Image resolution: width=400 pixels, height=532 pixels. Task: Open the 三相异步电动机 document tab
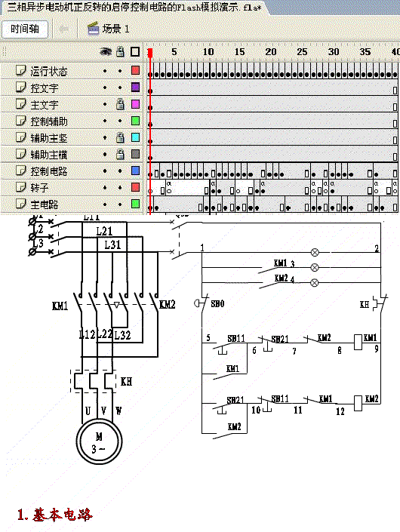pyautogui.click(x=134, y=7)
